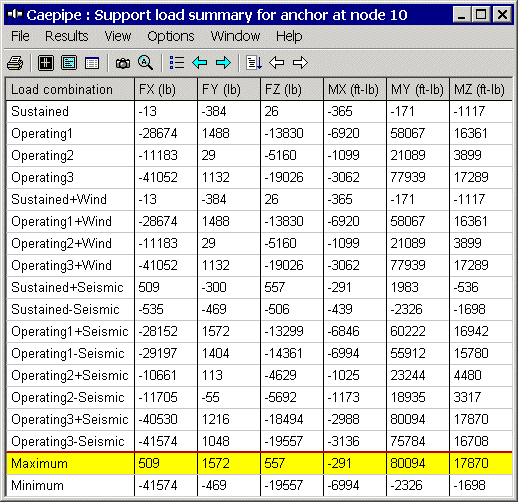The image size is (518, 502).
Task: Click the FZ (lb) column header
Action: [x=292, y=89]
